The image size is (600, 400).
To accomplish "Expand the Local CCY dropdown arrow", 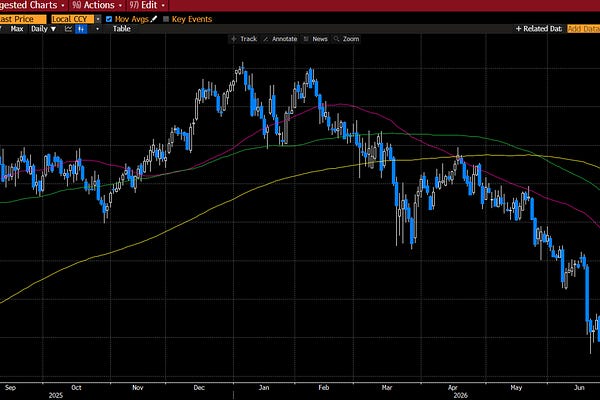I will (x=98, y=19).
